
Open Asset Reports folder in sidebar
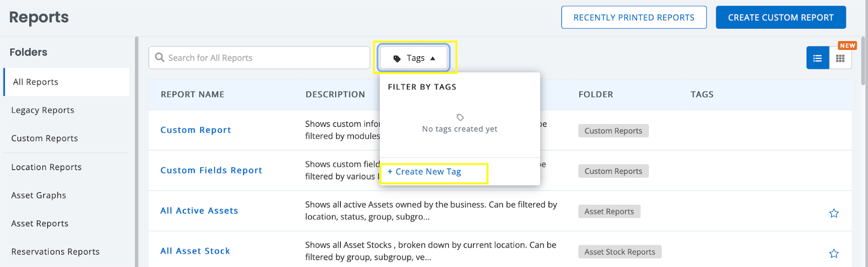[x=40, y=223]
